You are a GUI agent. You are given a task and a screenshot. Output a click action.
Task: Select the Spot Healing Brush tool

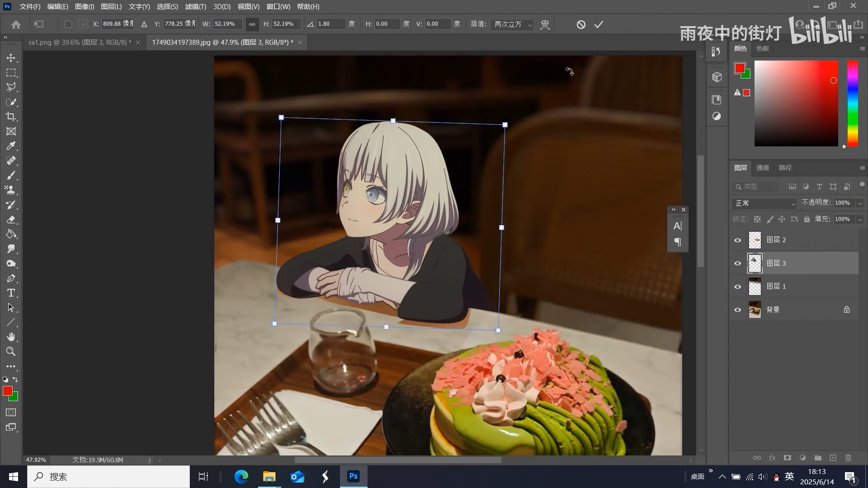[x=11, y=161]
